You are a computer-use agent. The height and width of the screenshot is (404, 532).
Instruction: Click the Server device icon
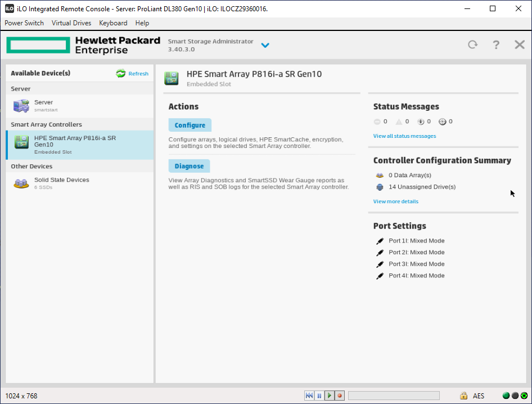click(21, 106)
